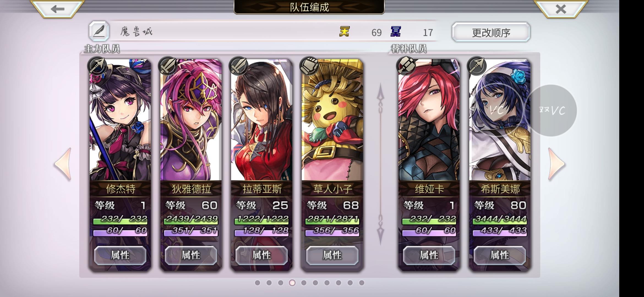Click the sword class icon on 狄雅德拉

tap(167, 66)
